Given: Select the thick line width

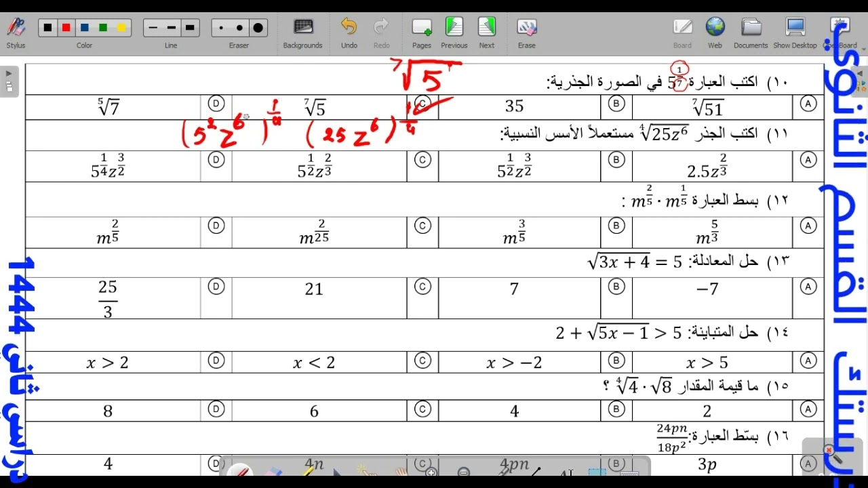Looking at the screenshot, I should (x=190, y=28).
